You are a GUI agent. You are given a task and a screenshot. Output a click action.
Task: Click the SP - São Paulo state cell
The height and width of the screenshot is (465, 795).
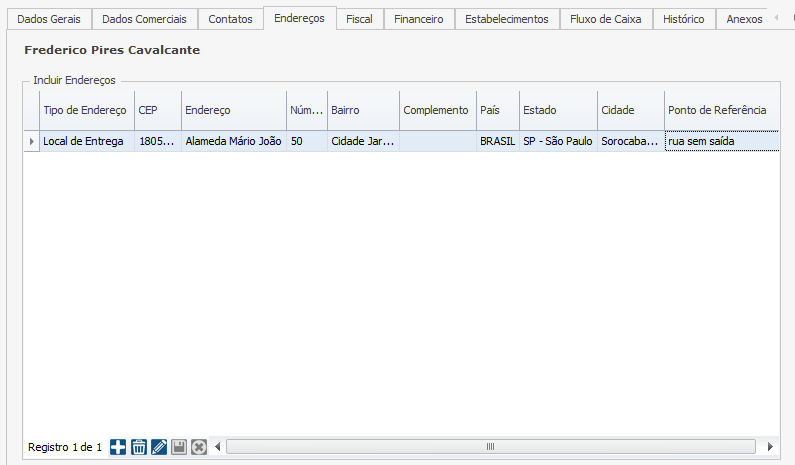557,142
